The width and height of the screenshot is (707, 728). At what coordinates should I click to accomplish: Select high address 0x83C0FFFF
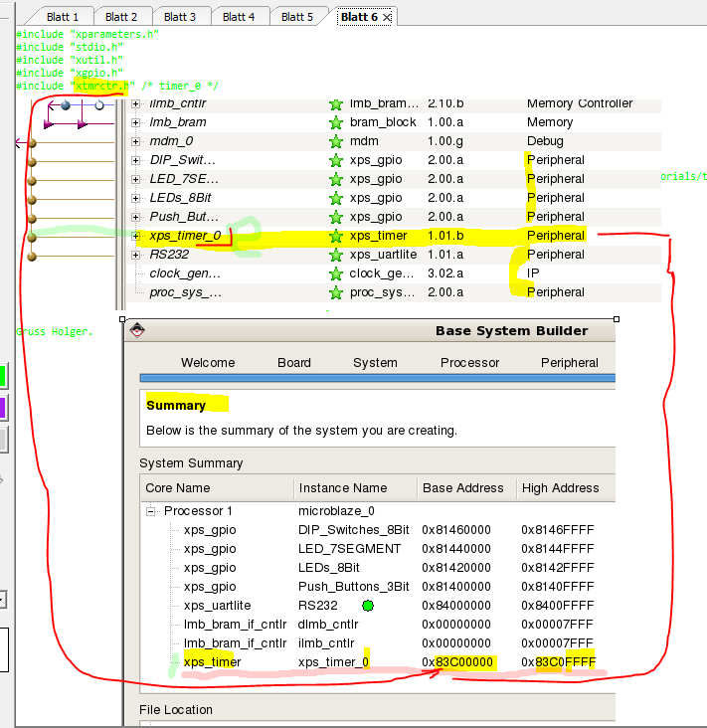pyautogui.click(x=559, y=662)
